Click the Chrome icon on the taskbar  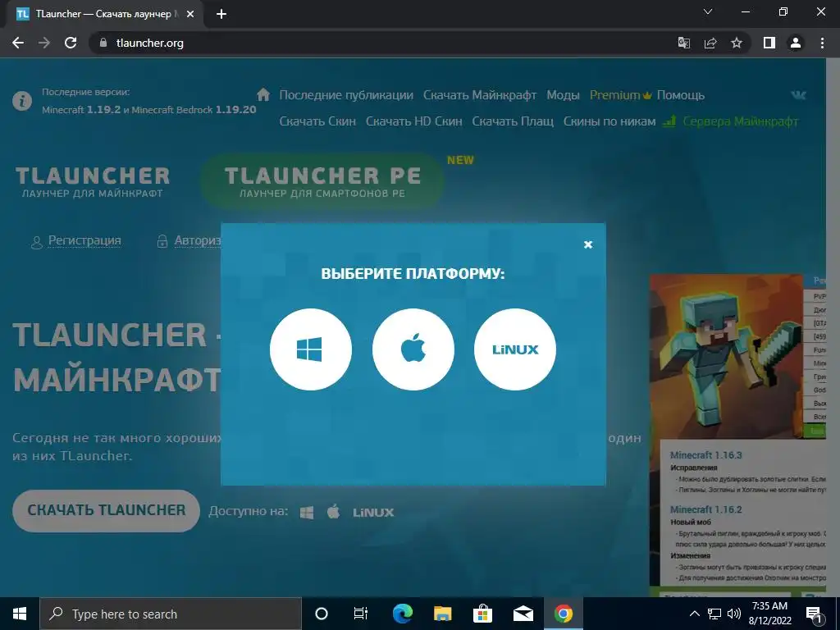[563, 614]
